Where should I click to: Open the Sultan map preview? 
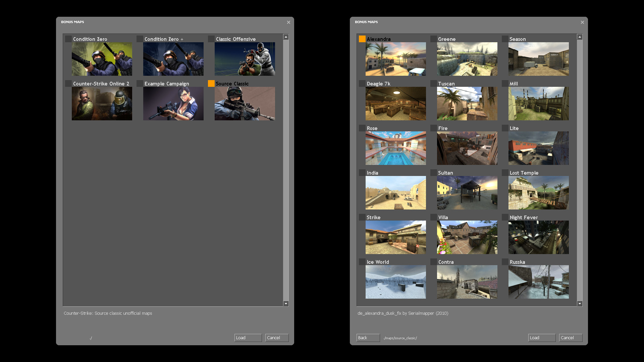[467, 193]
